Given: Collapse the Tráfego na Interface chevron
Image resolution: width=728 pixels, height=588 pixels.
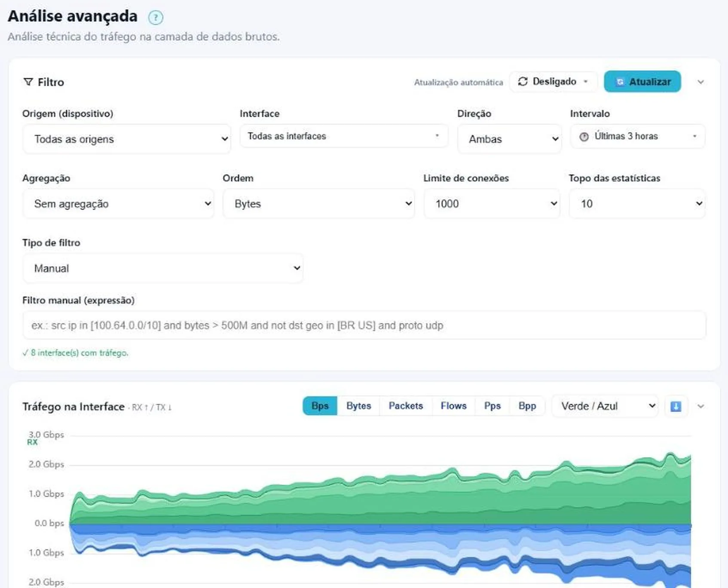Looking at the screenshot, I should (x=700, y=406).
